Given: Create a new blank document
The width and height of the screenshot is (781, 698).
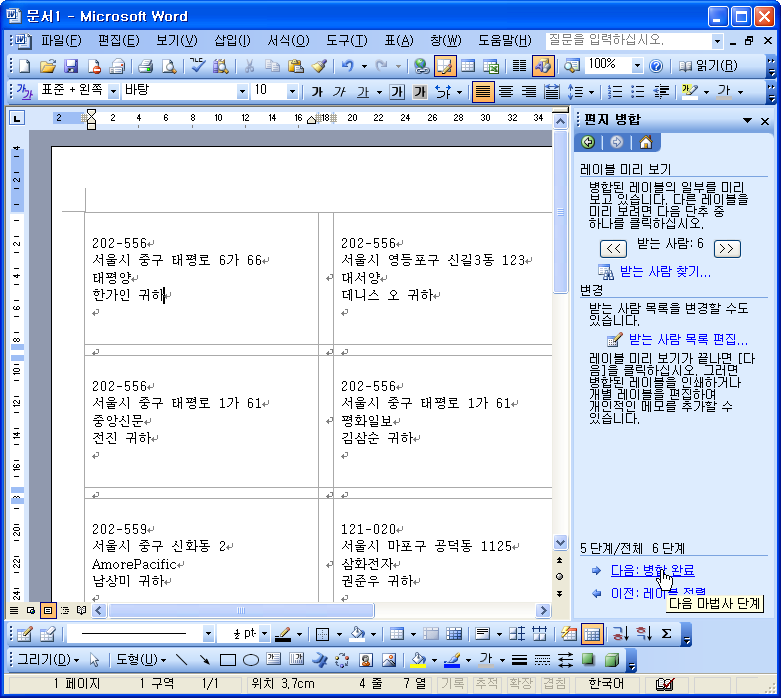Looking at the screenshot, I should [24, 66].
